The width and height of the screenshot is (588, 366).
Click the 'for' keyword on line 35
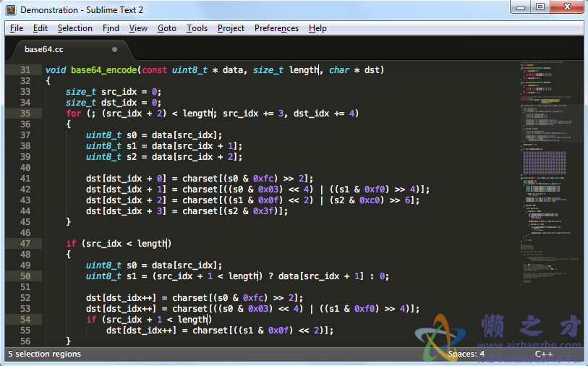[74, 114]
